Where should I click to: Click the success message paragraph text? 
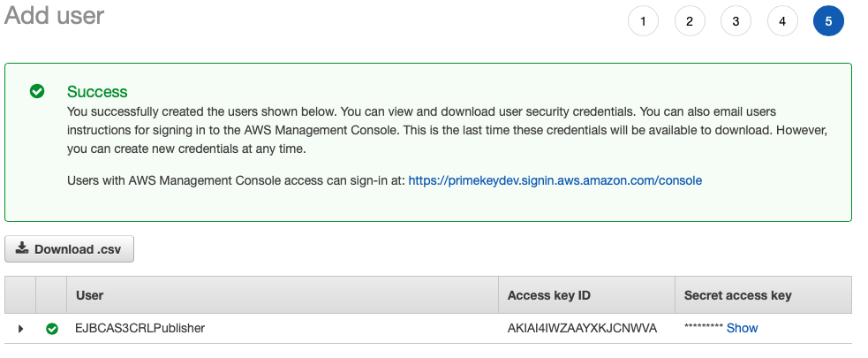(x=442, y=131)
